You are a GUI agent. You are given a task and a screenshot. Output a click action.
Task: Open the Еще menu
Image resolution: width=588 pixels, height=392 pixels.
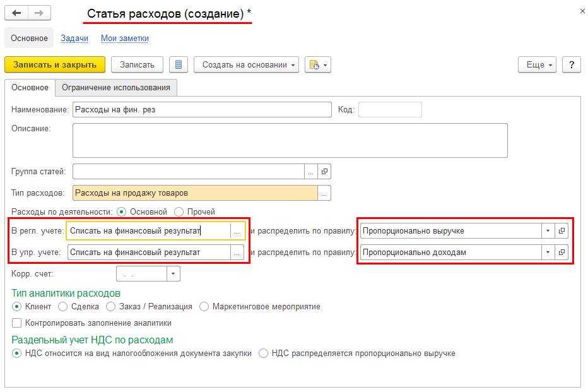[x=537, y=64]
